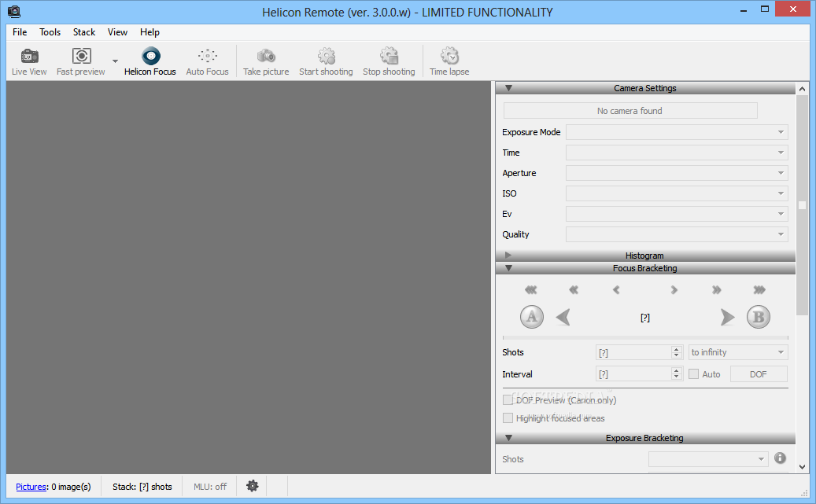Click the 'MLU: off' status entry

point(210,487)
